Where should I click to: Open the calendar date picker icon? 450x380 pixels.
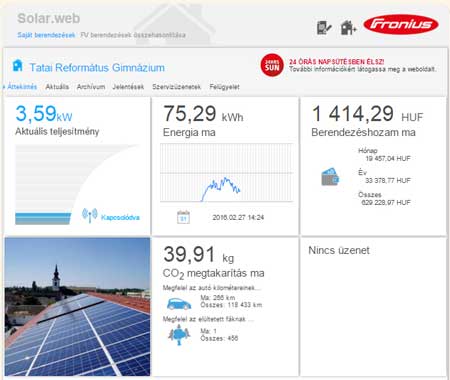(183, 217)
